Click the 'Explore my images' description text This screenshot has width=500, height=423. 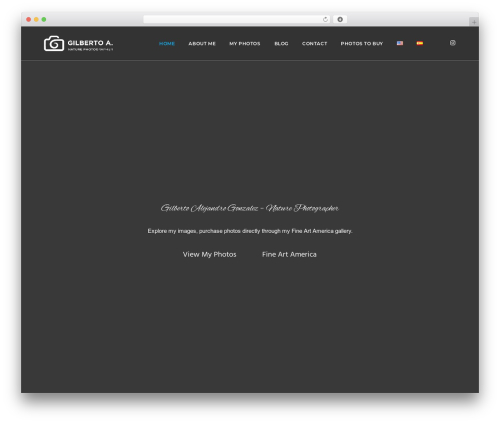250,231
